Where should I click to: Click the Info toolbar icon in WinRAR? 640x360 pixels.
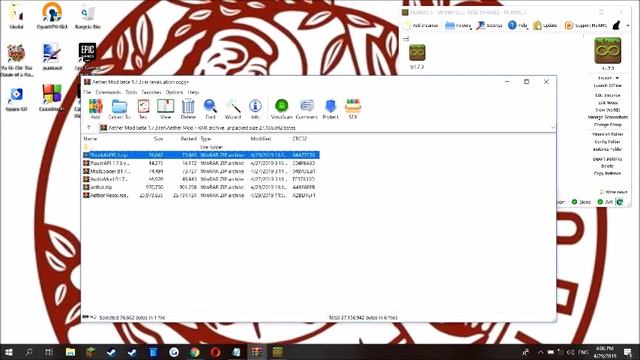[255, 109]
